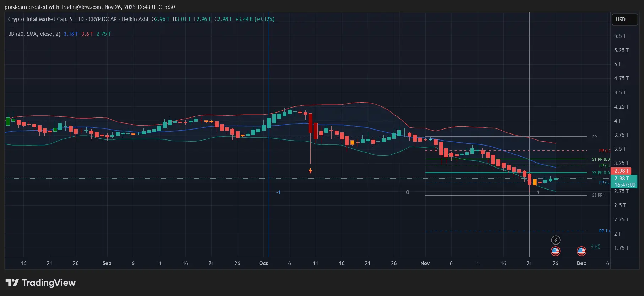The height and width of the screenshot is (296, 644).
Task: Click the Oct label on the time axis
Action: 263,263
